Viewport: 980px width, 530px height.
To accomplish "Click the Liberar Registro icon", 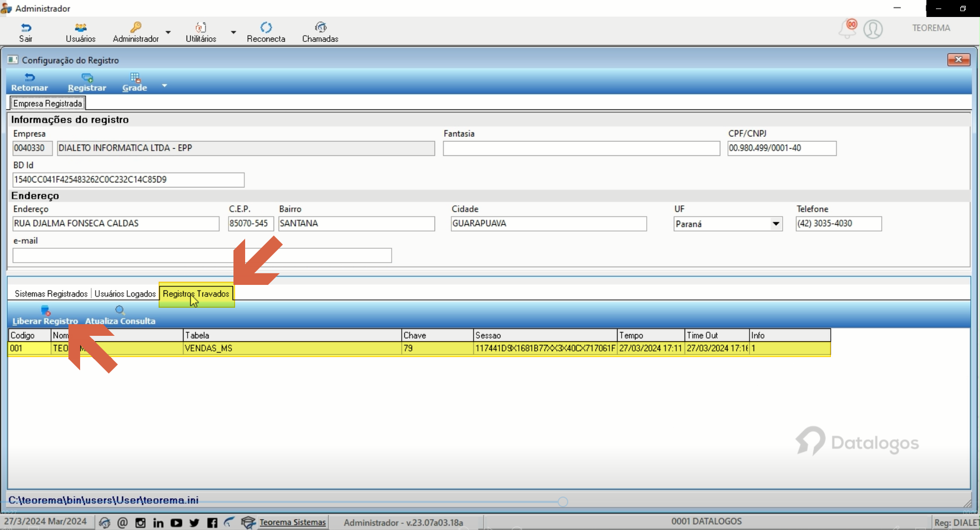I will tap(45, 310).
